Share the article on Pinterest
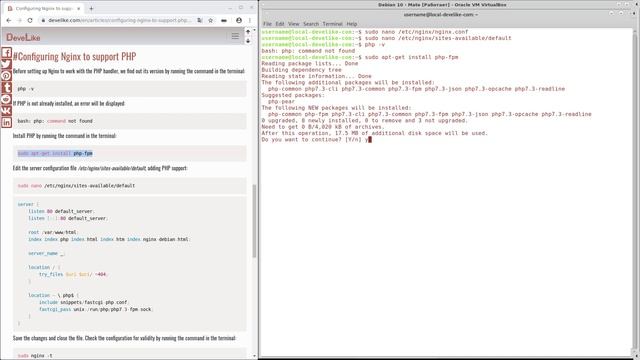 click(x=6, y=76)
